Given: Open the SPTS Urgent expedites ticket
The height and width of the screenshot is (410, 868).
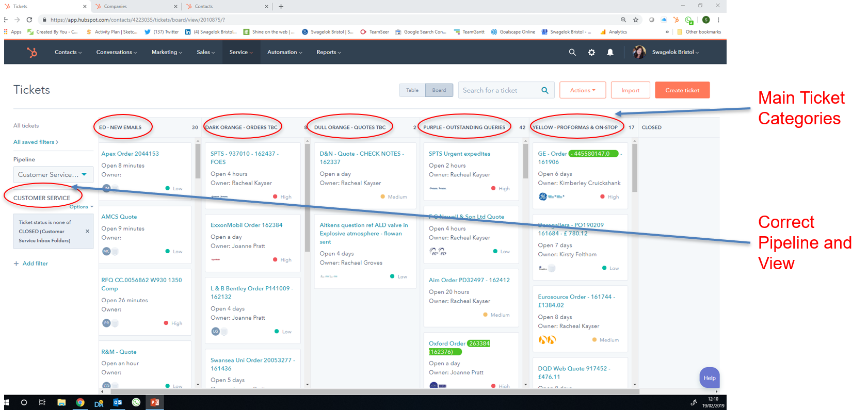Looking at the screenshot, I should click(x=459, y=154).
